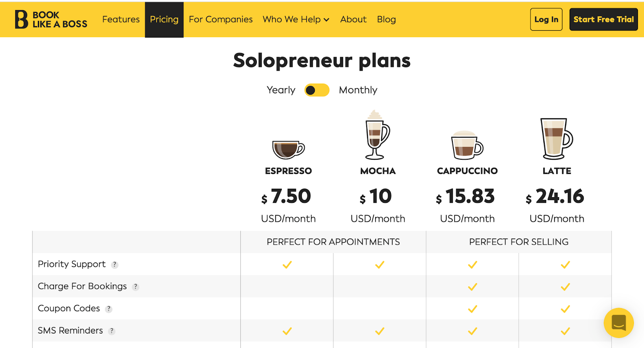The image size is (644, 348).
Task: Click Coupon Codes help question mark
Action: click(109, 309)
